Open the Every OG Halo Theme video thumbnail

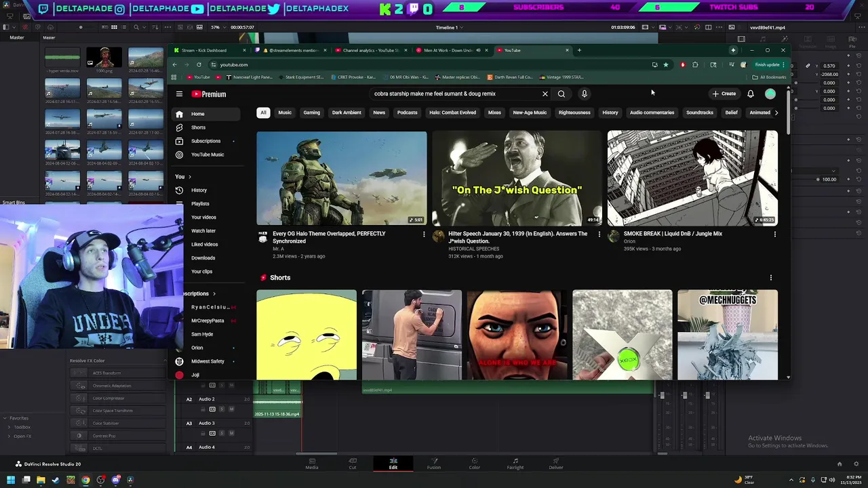click(342, 178)
